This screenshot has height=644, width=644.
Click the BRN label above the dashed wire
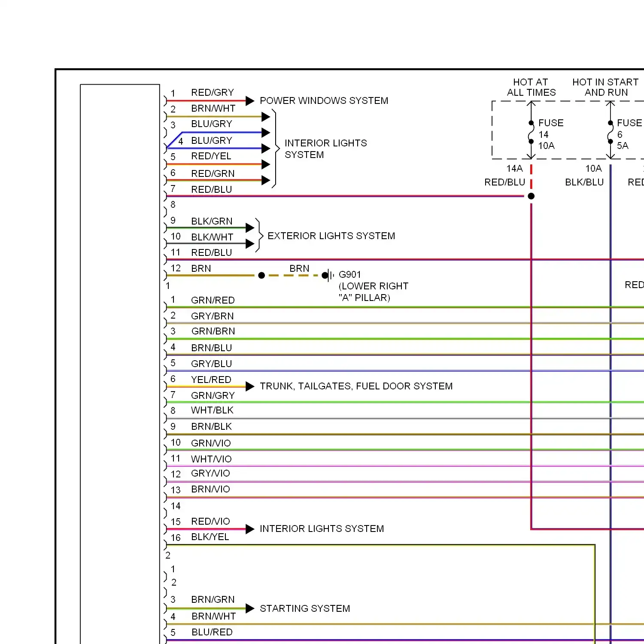pyautogui.click(x=299, y=269)
